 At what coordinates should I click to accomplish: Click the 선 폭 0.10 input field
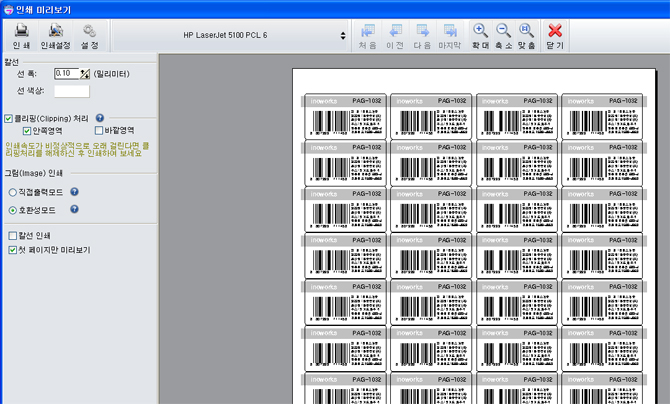(x=67, y=74)
